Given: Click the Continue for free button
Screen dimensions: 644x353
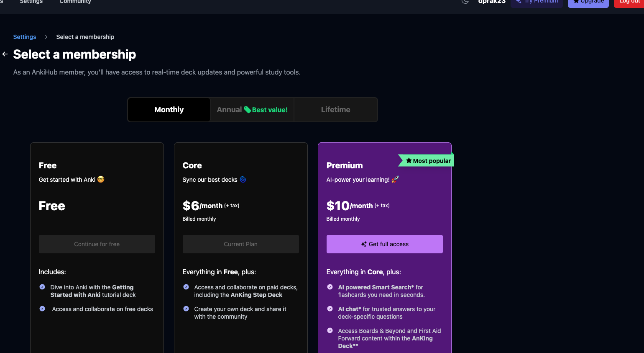Looking at the screenshot, I should (x=97, y=244).
